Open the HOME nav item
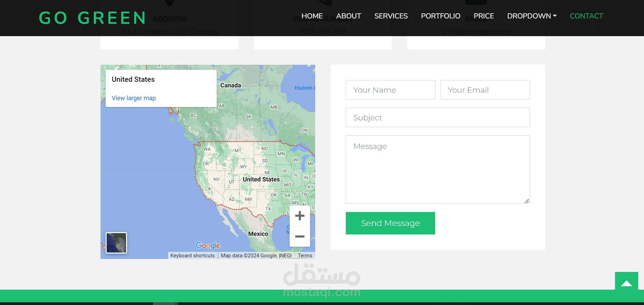Screen dimensions: 644x305 [x=312, y=16]
